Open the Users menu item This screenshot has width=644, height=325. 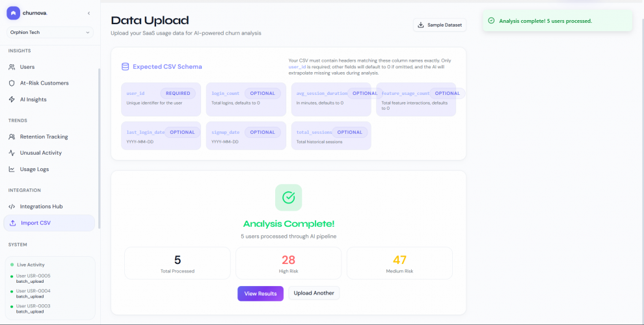[x=49, y=67]
